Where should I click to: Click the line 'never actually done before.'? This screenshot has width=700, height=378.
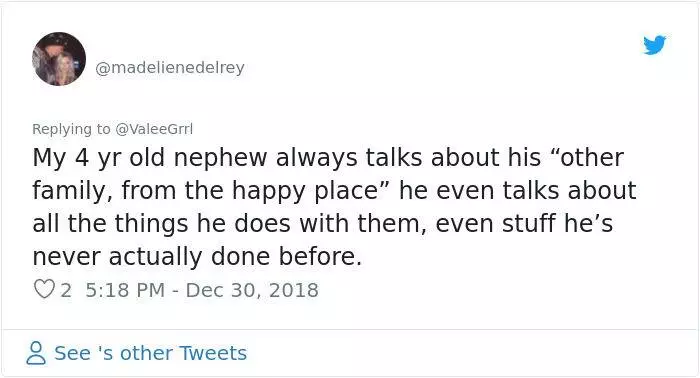(197, 256)
